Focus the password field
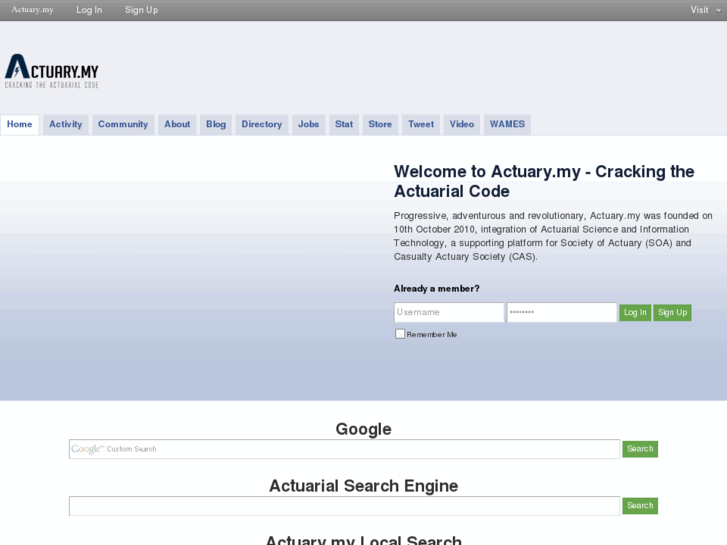Viewport: 727px width, 545px height. (561, 312)
